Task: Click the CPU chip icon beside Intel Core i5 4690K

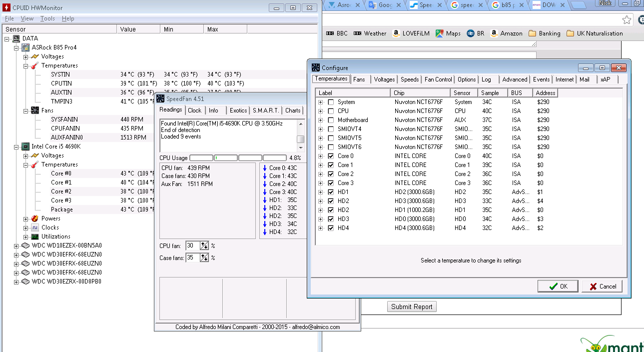Action: click(x=26, y=146)
